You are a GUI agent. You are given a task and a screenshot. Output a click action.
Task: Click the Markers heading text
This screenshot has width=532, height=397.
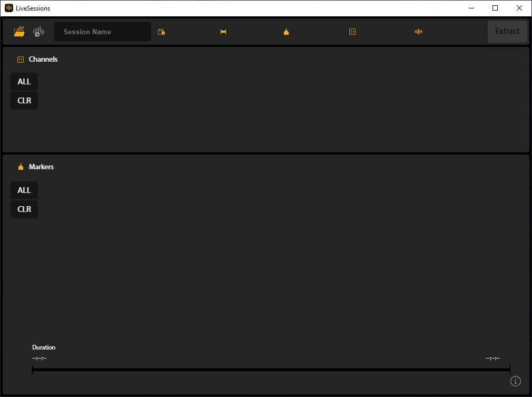point(41,167)
